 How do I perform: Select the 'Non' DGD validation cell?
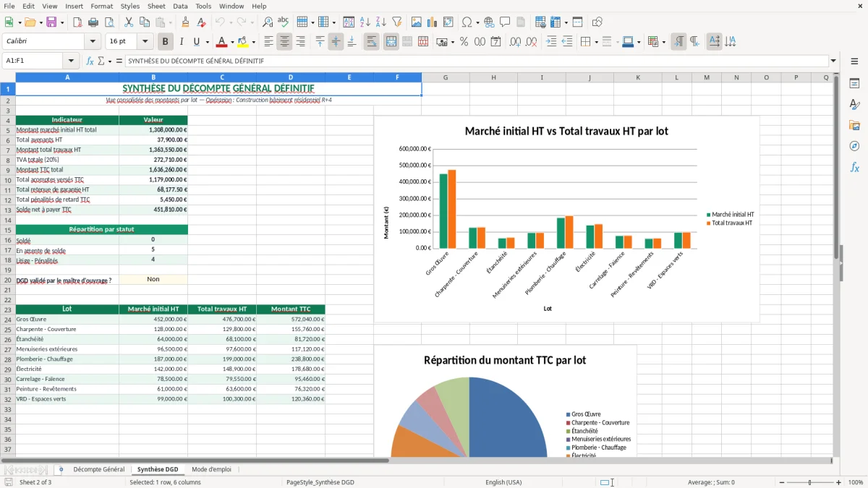tap(153, 279)
